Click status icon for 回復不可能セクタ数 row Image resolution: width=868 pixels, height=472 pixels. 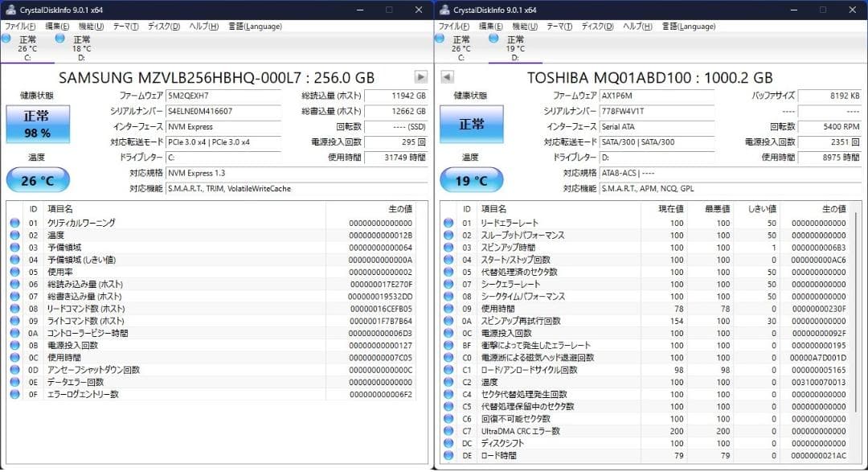click(x=448, y=418)
